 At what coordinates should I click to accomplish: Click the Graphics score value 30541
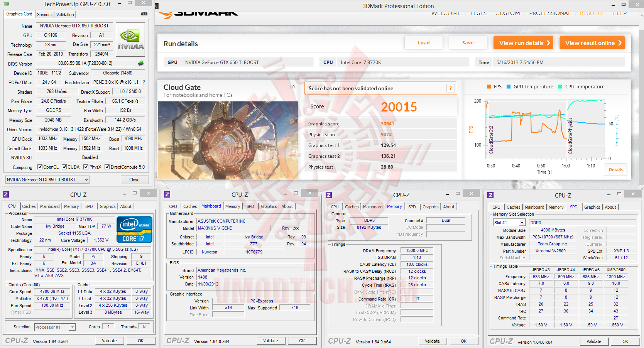(x=387, y=124)
